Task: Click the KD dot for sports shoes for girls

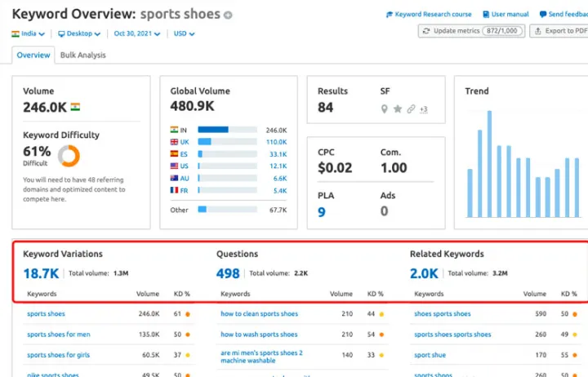Action: point(188,355)
